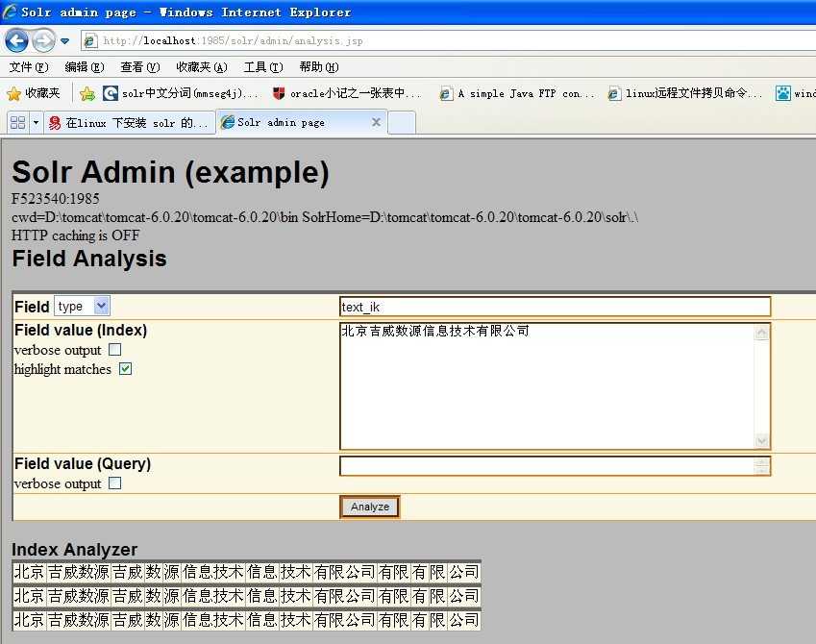Click the browser Back arrow button

16,40
